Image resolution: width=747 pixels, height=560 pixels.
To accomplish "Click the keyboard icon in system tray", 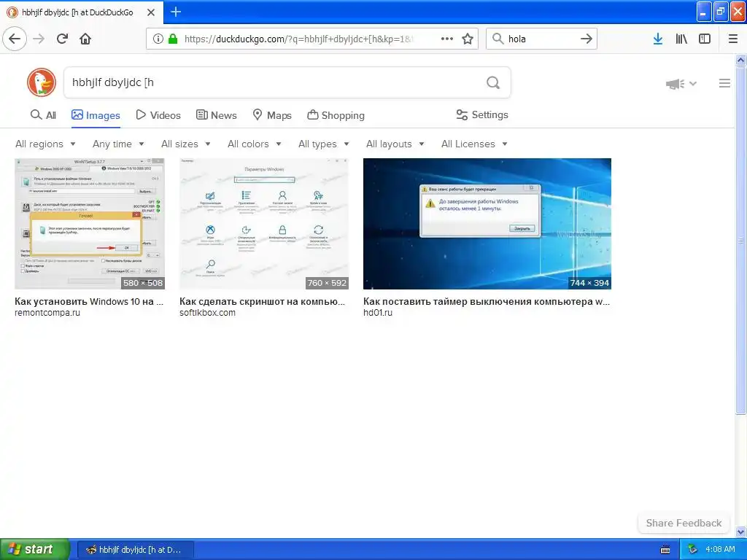I will (x=665, y=550).
